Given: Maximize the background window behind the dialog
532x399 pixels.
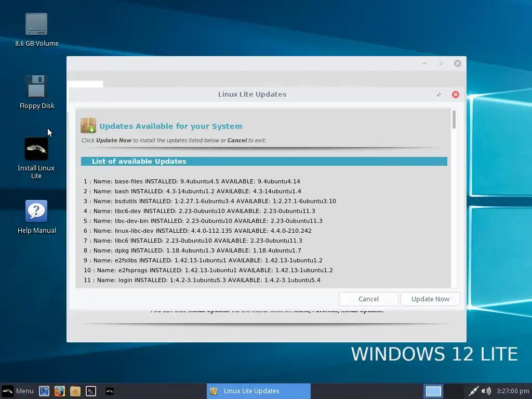Looking at the screenshot, I should [x=441, y=63].
